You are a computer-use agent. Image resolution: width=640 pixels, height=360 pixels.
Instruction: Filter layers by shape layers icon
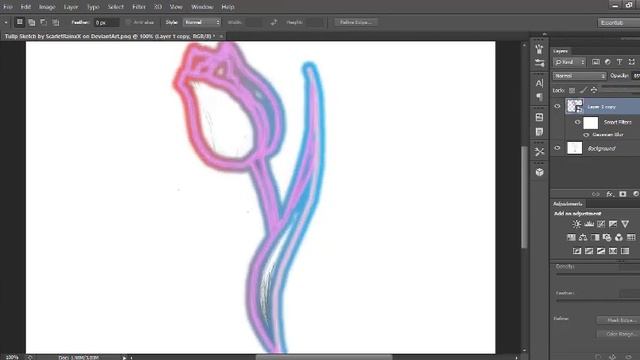(x=631, y=62)
